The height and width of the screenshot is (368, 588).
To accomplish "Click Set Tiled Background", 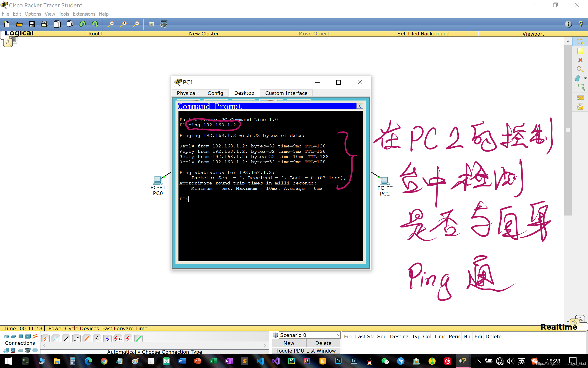I will [423, 34].
